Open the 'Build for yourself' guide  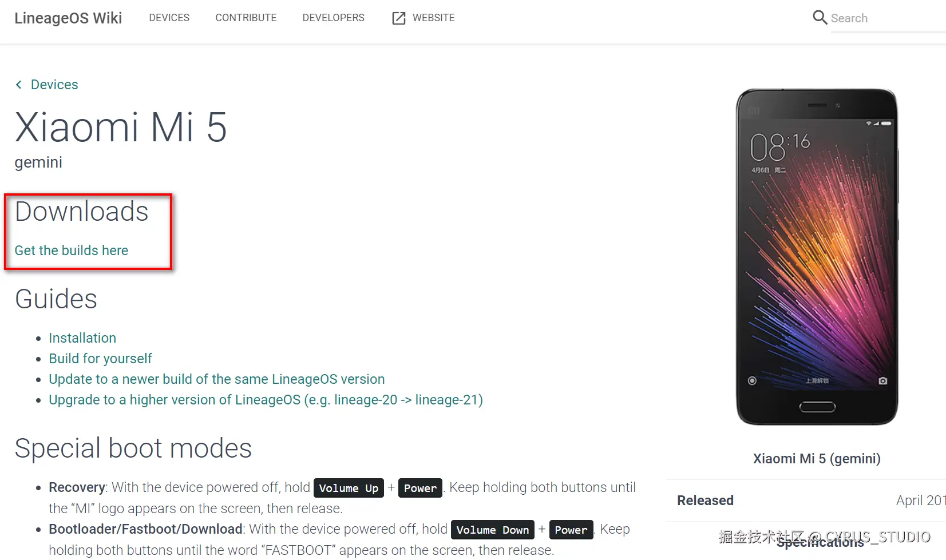tap(100, 359)
